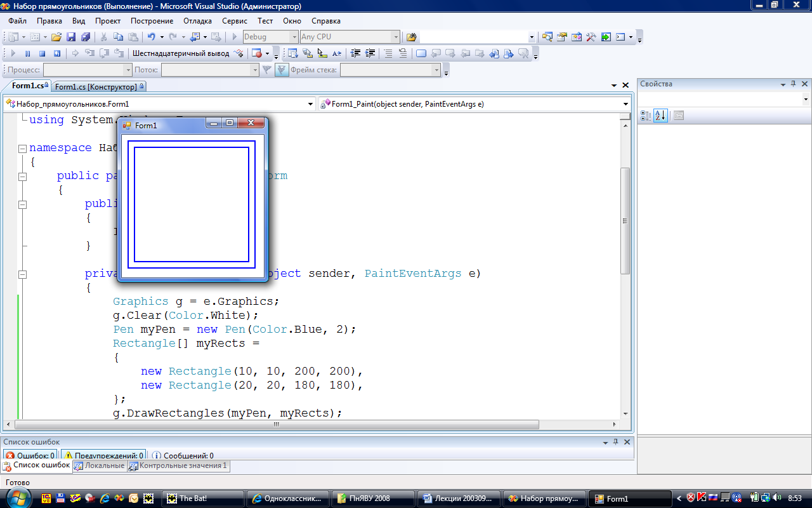Open the Сервис menu
The height and width of the screenshot is (508, 812).
click(x=235, y=20)
